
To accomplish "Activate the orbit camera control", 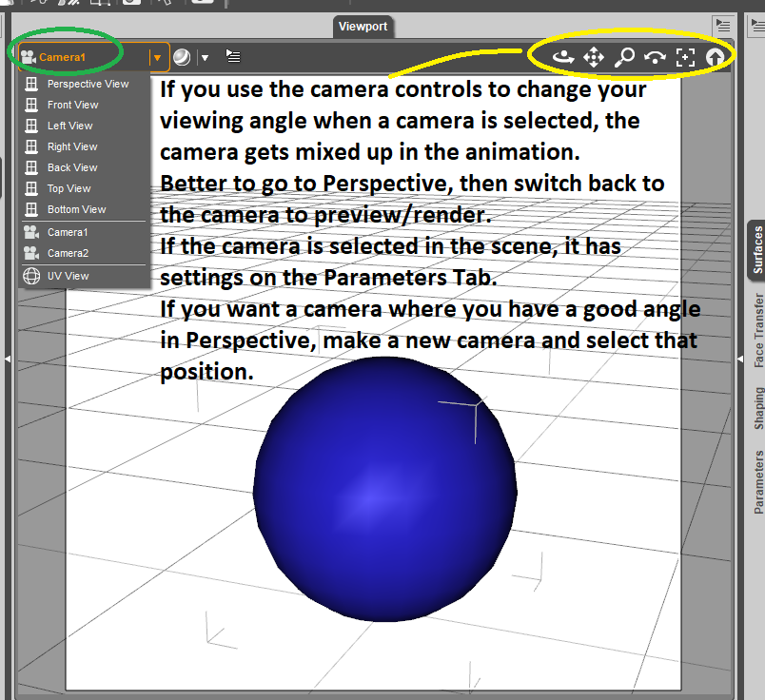I will point(563,57).
